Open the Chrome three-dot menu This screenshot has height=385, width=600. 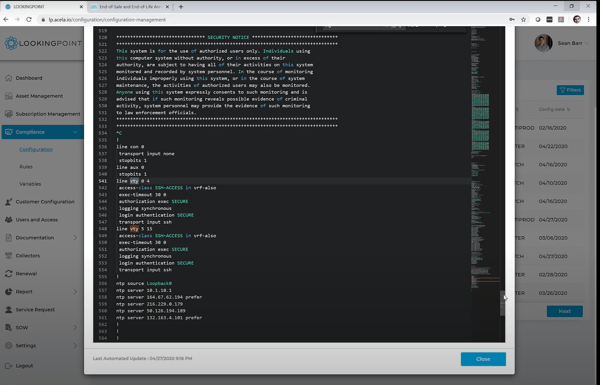589,20
